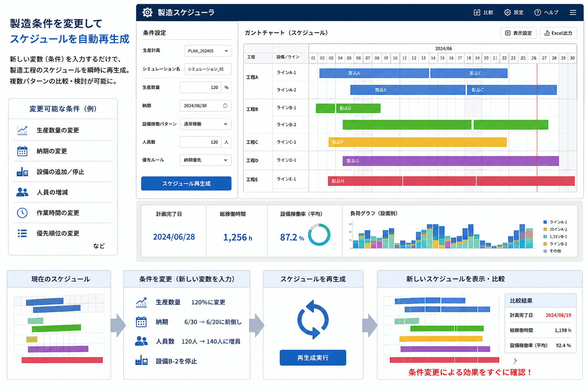This screenshot has height=392, width=588.
Task: Click the その他 gray legend swatch
Action: click(x=545, y=251)
